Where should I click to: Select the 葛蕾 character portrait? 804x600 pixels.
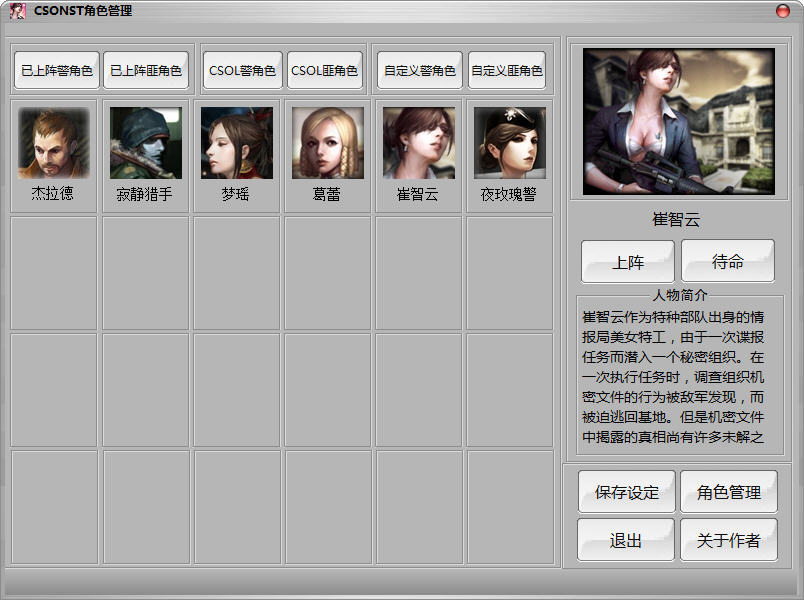pos(328,143)
